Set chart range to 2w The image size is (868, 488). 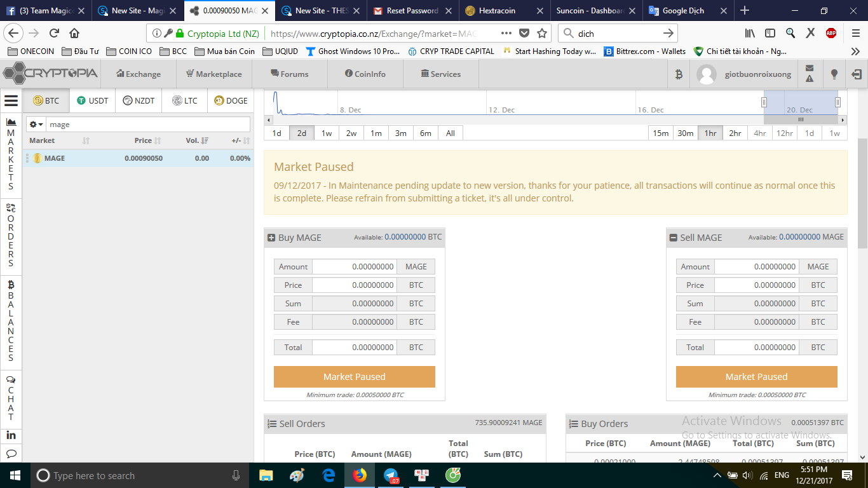click(x=351, y=133)
